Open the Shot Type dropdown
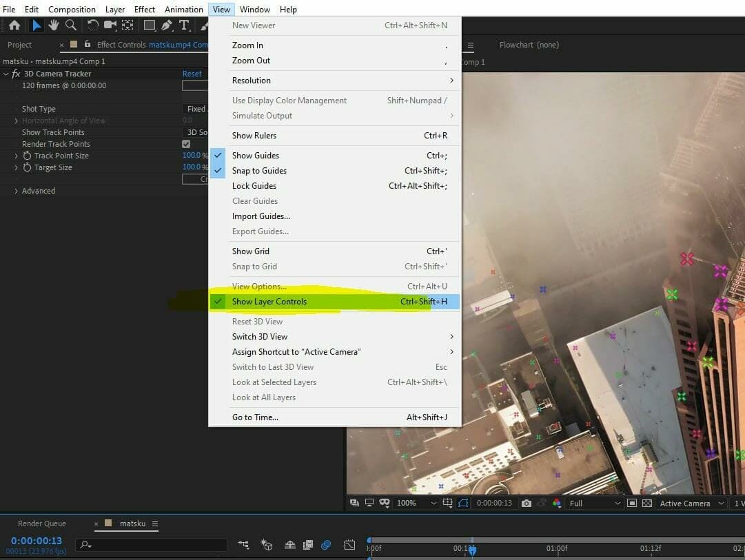The width and height of the screenshot is (745, 560). pyautogui.click(x=195, y=109)
